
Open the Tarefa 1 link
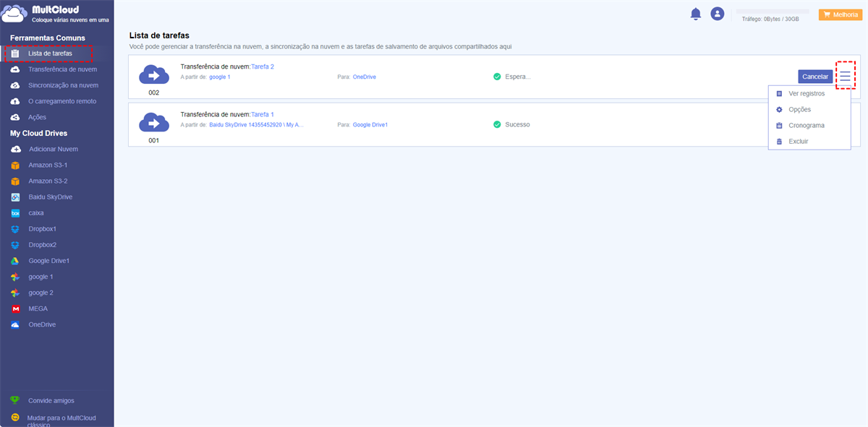coord(263,114)
